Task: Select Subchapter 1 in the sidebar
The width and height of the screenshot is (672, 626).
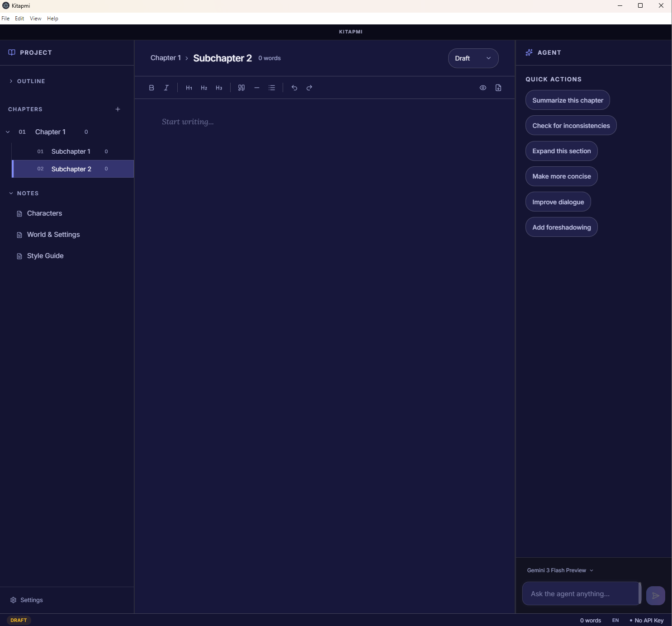Action: pyautogui.click(x=71, y=151)
